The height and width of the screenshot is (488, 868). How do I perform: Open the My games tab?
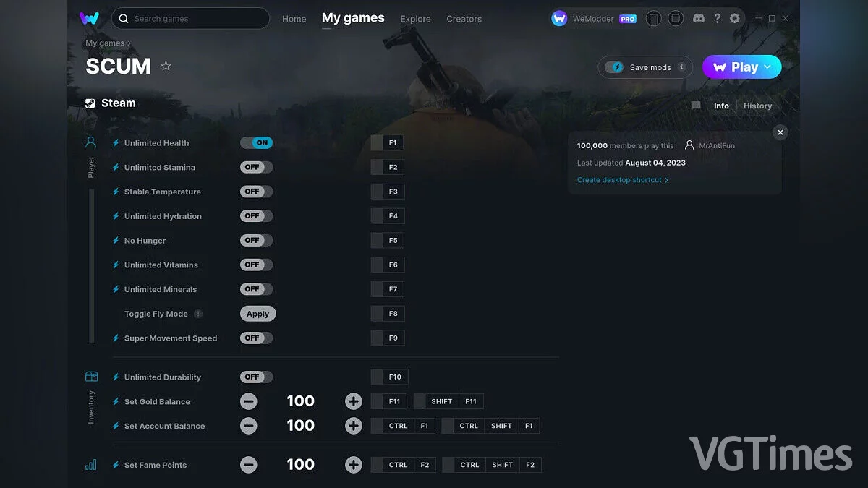point(353,18)
